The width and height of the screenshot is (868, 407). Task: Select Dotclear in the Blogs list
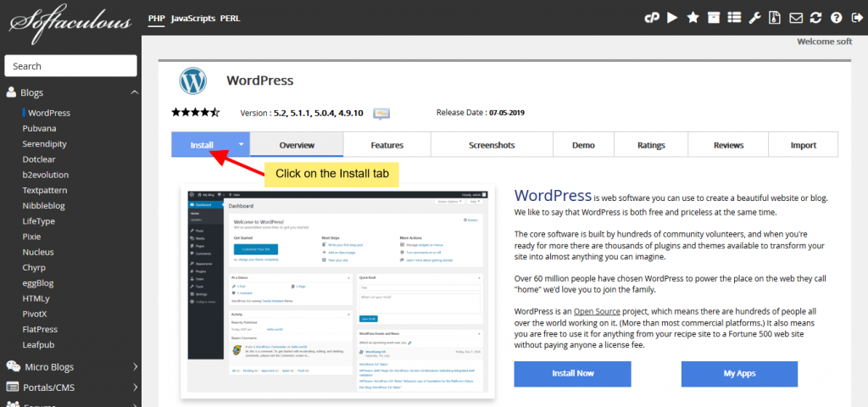[x=40, y=159]
